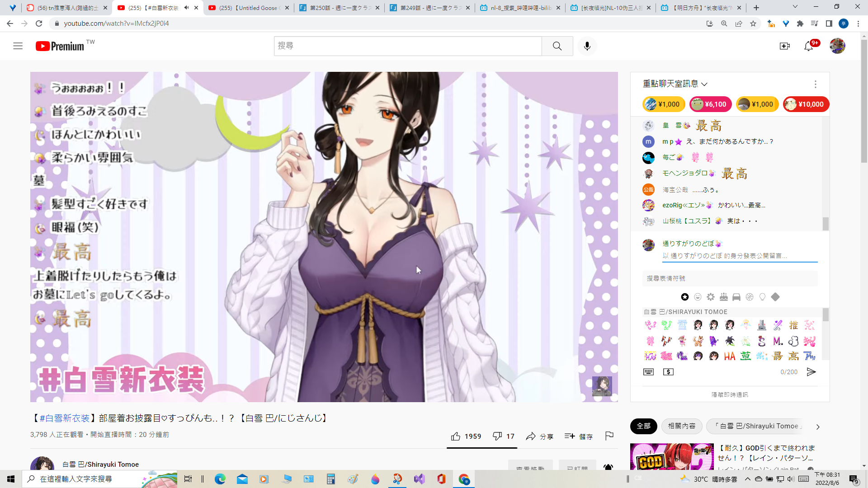This screenshot has width=868, height=488.
Task: Open #白雪新衣装 hashtag link
Action: click(65, 418)
